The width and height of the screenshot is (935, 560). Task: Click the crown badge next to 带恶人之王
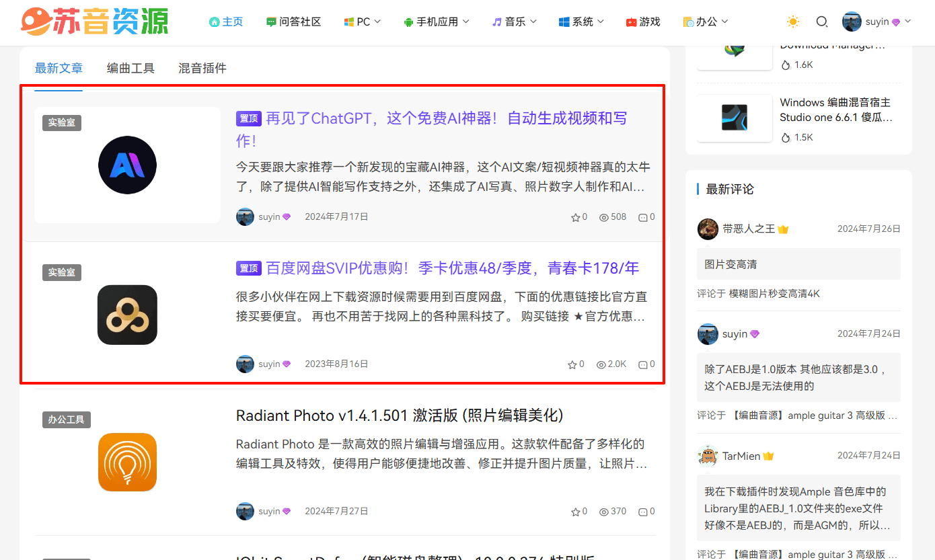coord(783,229)
